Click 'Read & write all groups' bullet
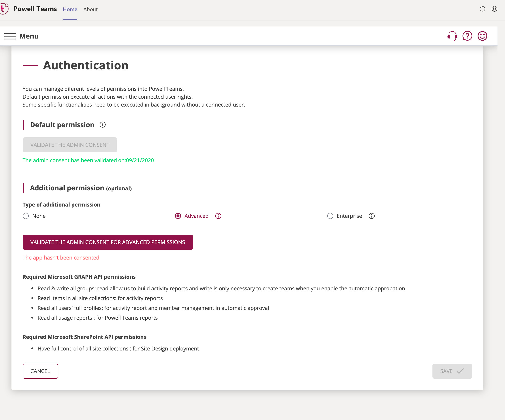The image size is (505, 420). click(221, 288)
